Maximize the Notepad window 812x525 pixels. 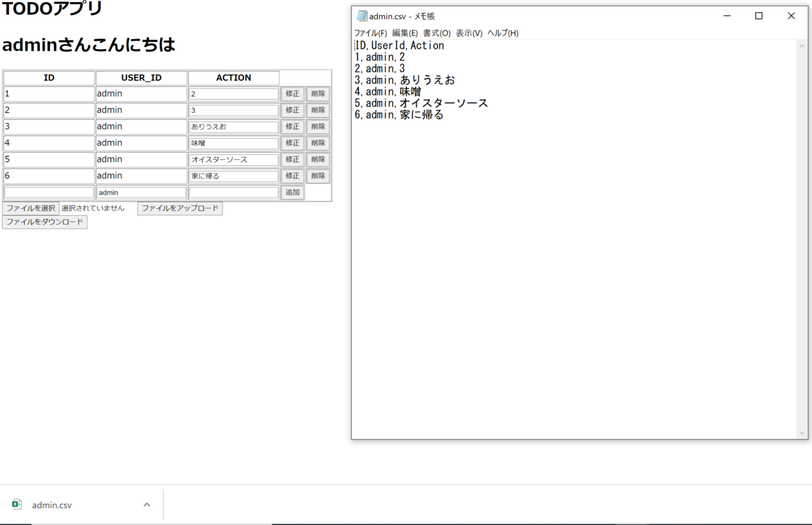click(x=759, y=16)
